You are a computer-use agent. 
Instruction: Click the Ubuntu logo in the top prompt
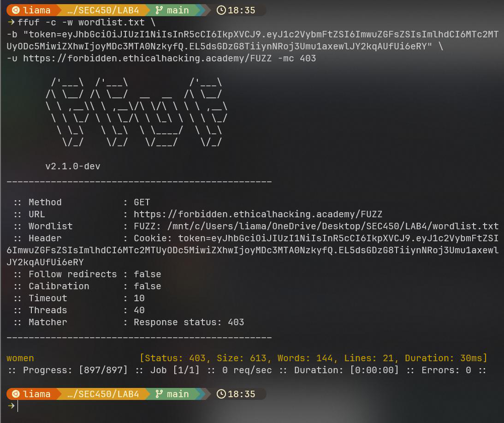coord(16,10)
